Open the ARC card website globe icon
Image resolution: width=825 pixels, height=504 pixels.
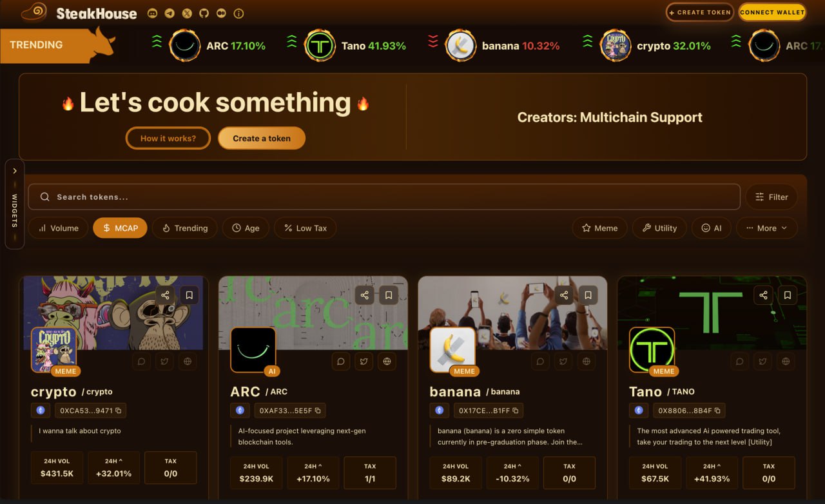point(387,362)
